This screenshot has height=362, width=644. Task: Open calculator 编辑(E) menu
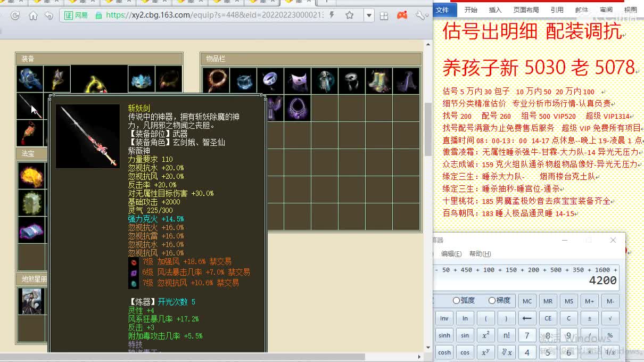[x=451, y=254]
